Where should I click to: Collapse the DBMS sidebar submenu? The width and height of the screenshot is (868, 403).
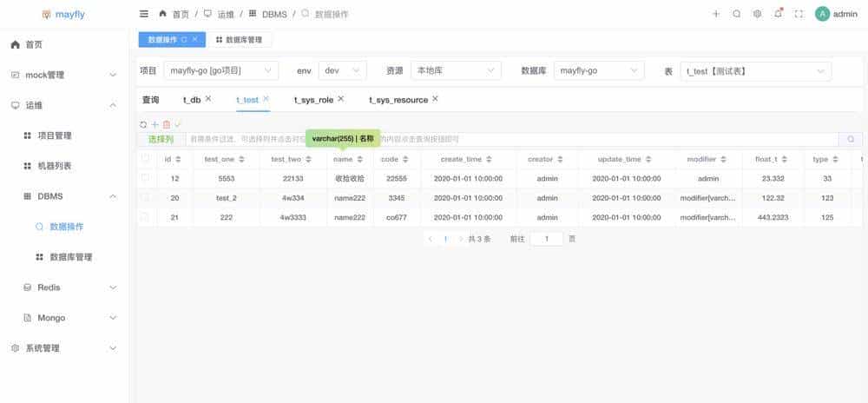pyautogui.click(x=65, y=196)
